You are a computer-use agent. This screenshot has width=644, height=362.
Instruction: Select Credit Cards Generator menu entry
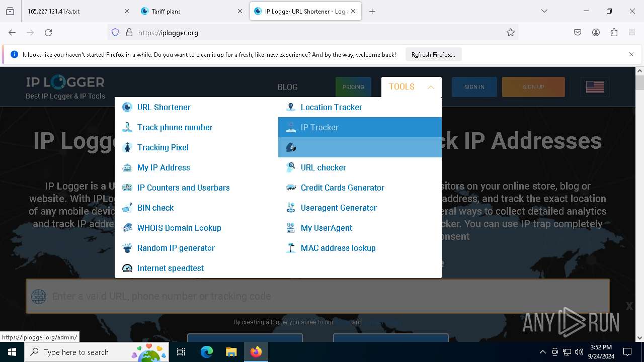pyautogui.click(x=360, y=188)
